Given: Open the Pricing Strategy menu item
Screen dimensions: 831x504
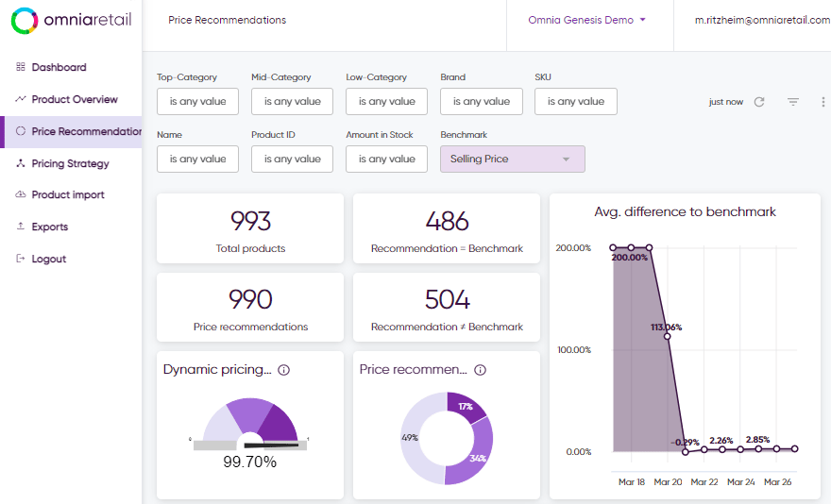Looking at the screenshot, I should pos(70,163).
